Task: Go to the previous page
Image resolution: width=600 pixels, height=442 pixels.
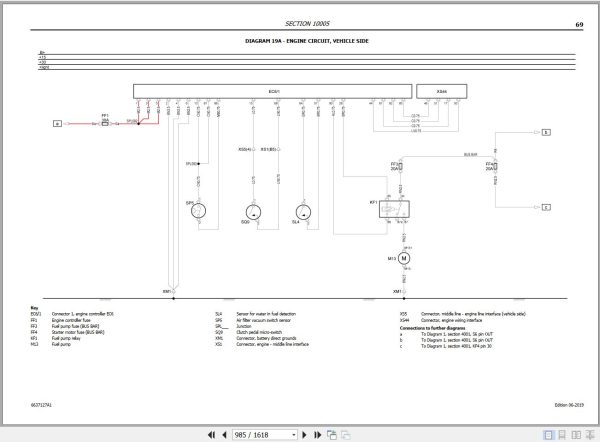Action: click(x=224, y=435)
